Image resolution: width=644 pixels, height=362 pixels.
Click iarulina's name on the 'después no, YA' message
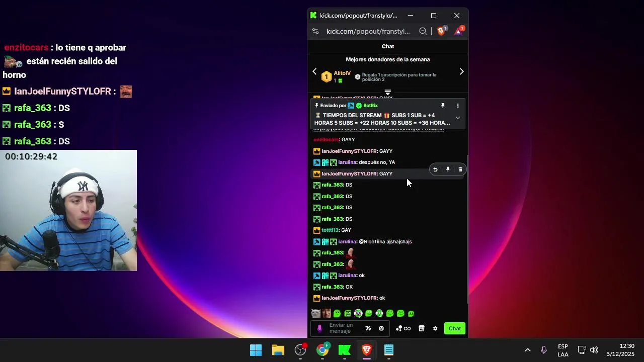click(347, 162)
